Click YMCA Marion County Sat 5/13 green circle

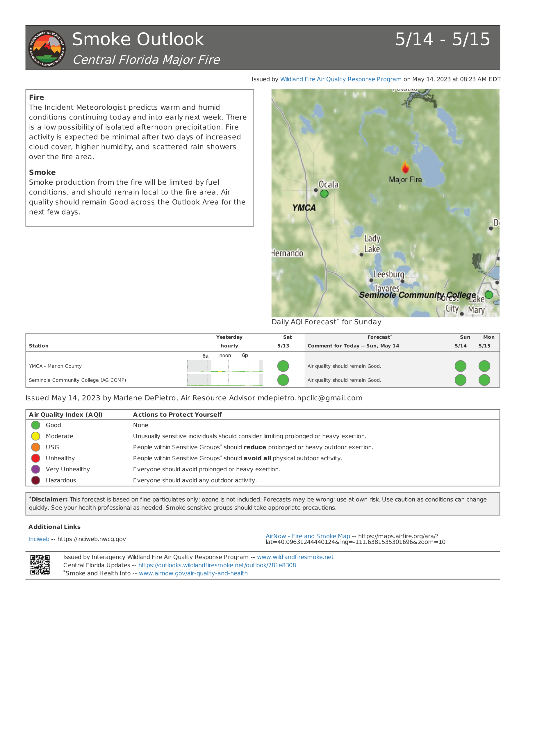pos(283,366)
